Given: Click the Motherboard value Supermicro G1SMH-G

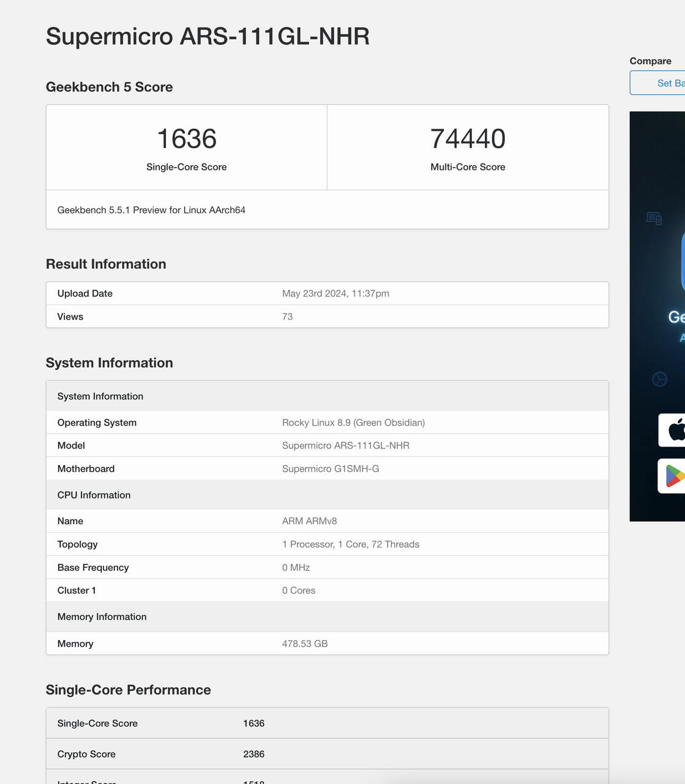Looking at the screenshot, I should (x=331, y=469).
